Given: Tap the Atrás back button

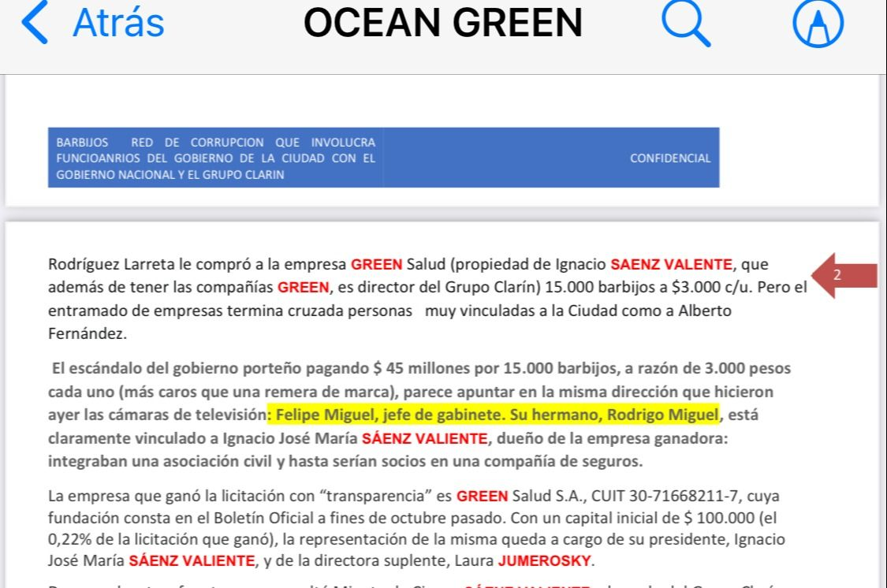Looking at the screenshot, I should point(93,23).
